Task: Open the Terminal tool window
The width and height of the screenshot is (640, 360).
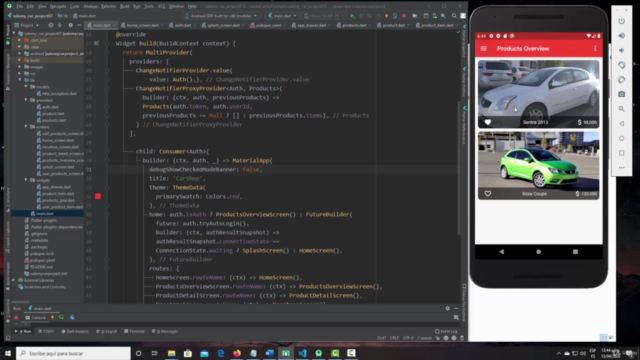Action: point(134,331)
